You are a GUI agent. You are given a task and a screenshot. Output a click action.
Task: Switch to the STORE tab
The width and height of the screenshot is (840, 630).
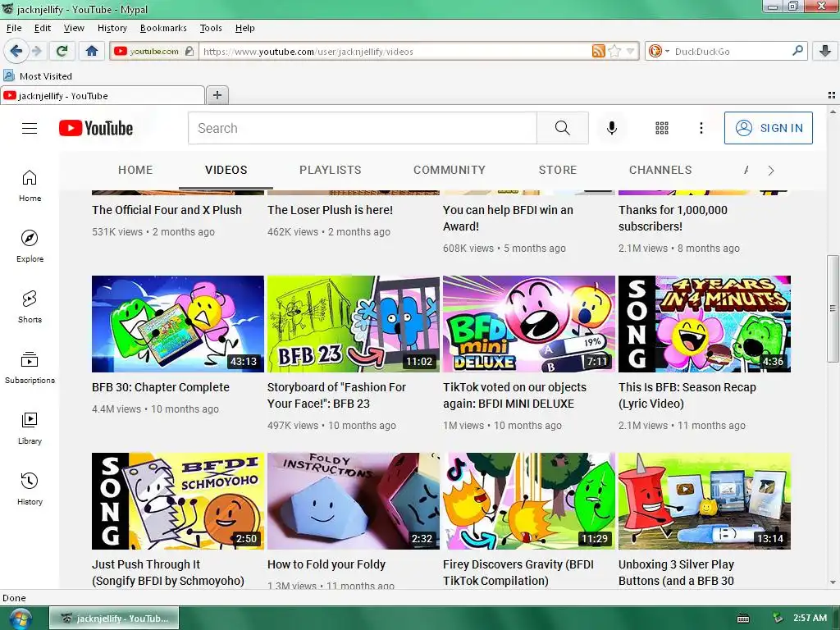click(558, 170)
